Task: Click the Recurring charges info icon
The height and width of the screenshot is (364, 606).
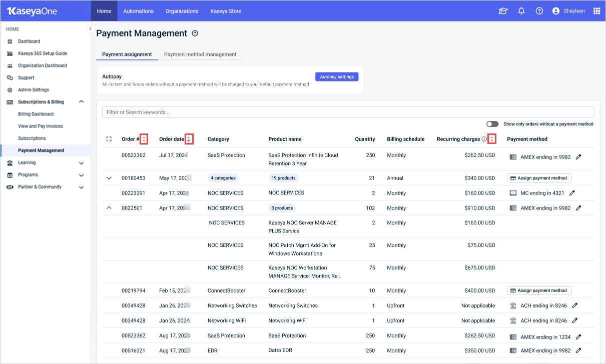Action: [484, 139]
